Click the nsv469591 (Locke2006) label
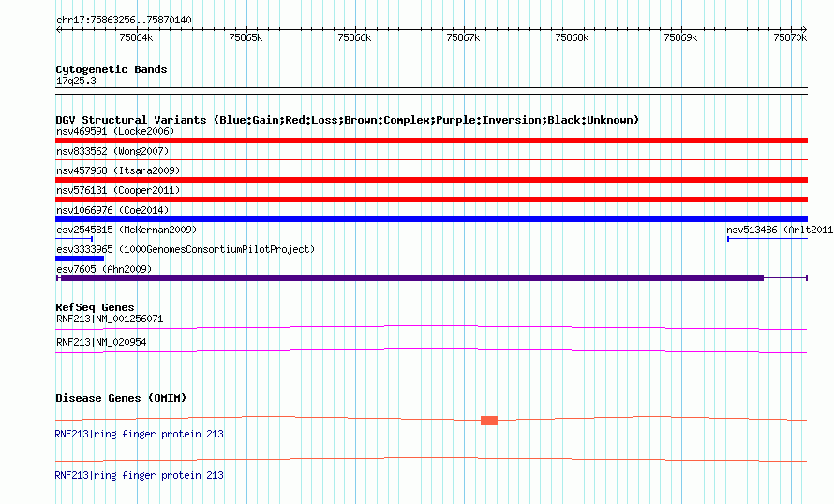Viewport: 834px width, 504px height. tap(115, 131)
